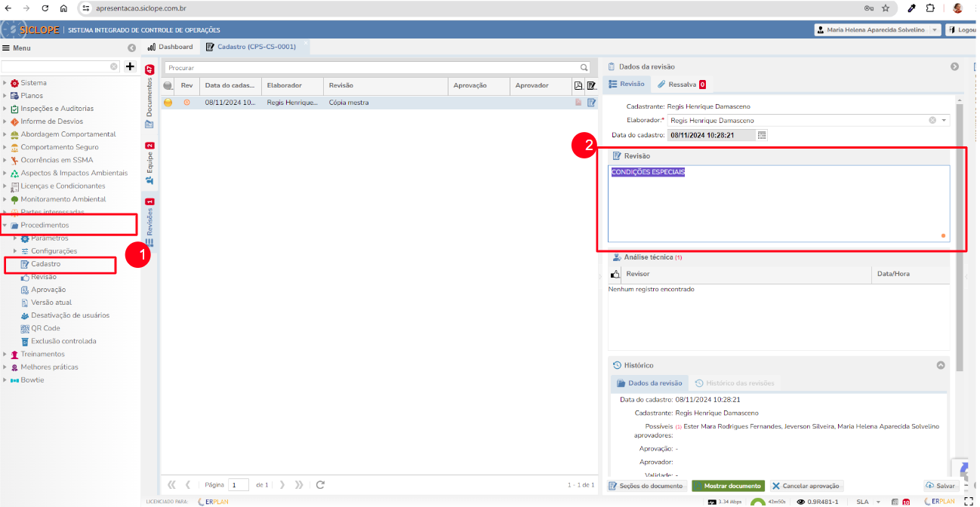980x507 pixels.
Task: Select the Revisão tab in Dados da revisão
Action: 627,84
